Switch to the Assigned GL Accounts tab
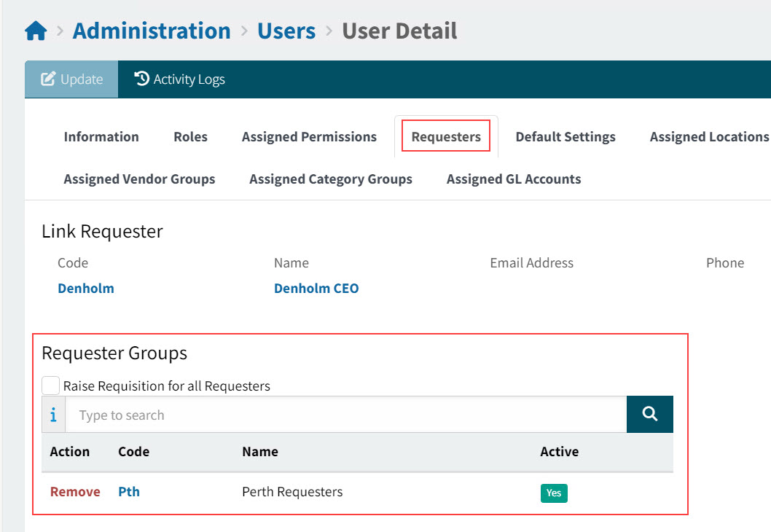Image resolution: width=771 pixels, height=532 pixels. click(x=514, y=179)
